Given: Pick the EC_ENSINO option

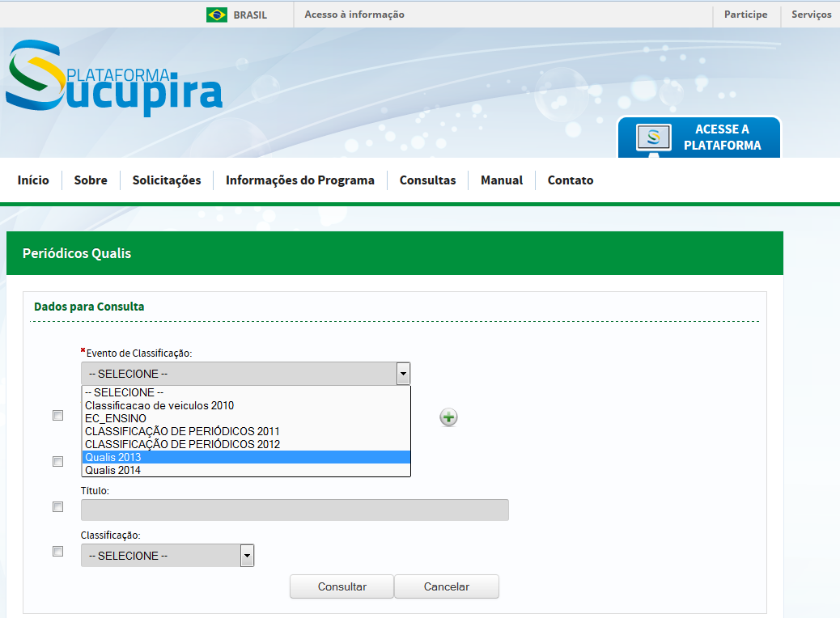Looking at the screenshot, I should (246, 418).
